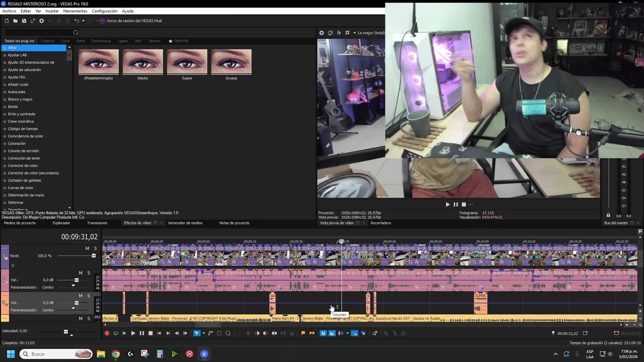
Task: Mute audio track 4
Action: point(80,273)
